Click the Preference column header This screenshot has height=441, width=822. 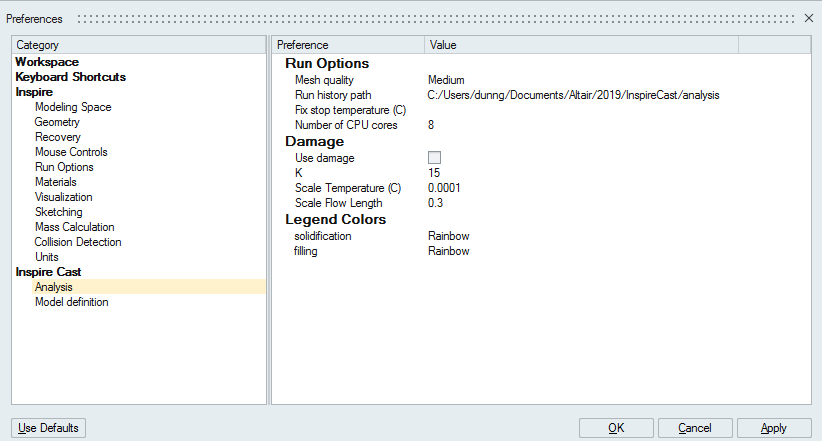click(348, 45)
